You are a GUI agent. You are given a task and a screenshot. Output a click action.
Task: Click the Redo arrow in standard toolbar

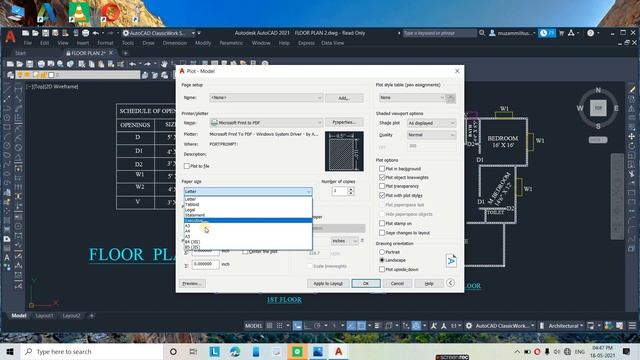pyautogui.click(x=147, y=64)
